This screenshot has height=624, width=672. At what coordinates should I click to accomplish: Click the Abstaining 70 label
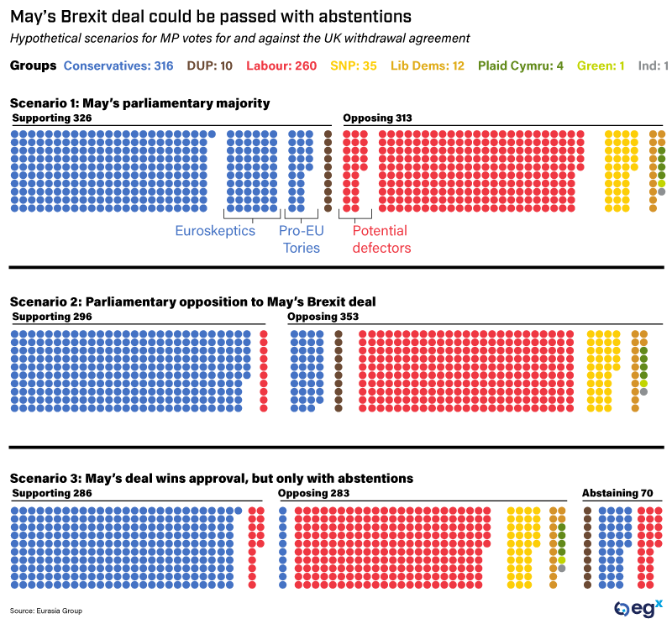pos(617,493)
